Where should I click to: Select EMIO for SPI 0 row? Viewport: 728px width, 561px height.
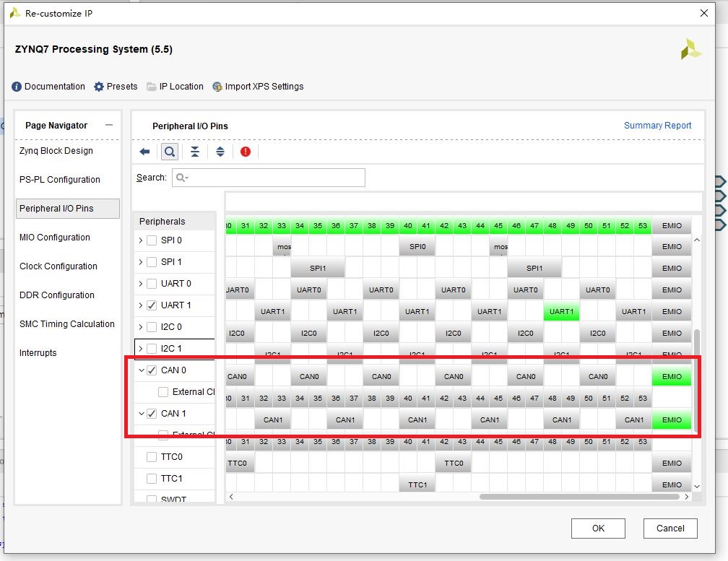tap(672, 247)
